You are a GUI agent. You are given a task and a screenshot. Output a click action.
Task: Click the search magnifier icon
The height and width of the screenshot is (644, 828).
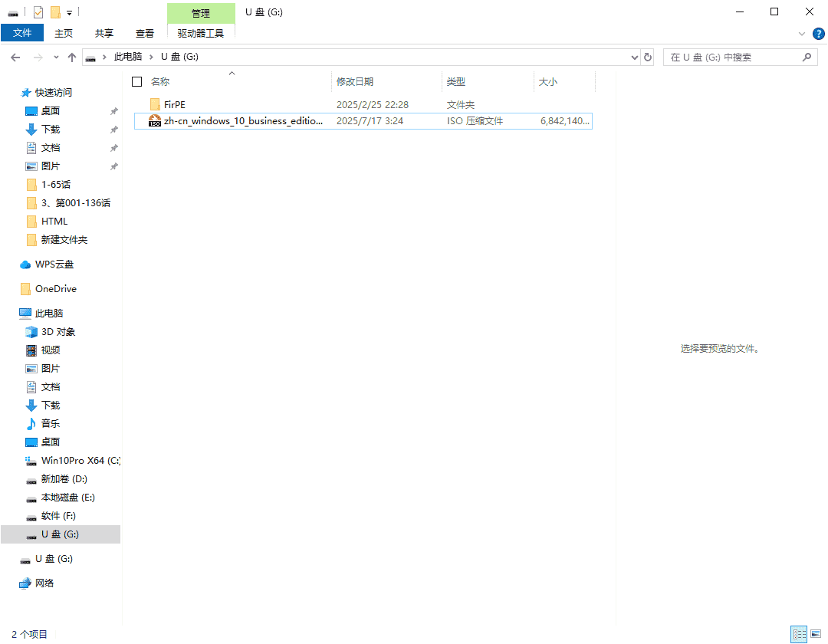(x=806, y=58)
